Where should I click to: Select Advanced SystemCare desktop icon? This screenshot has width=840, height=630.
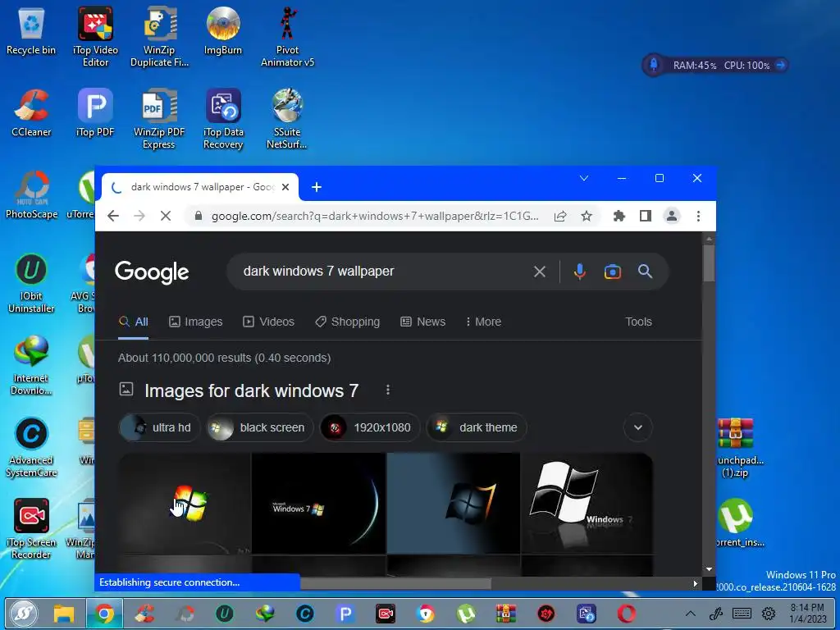coord(31,447)
